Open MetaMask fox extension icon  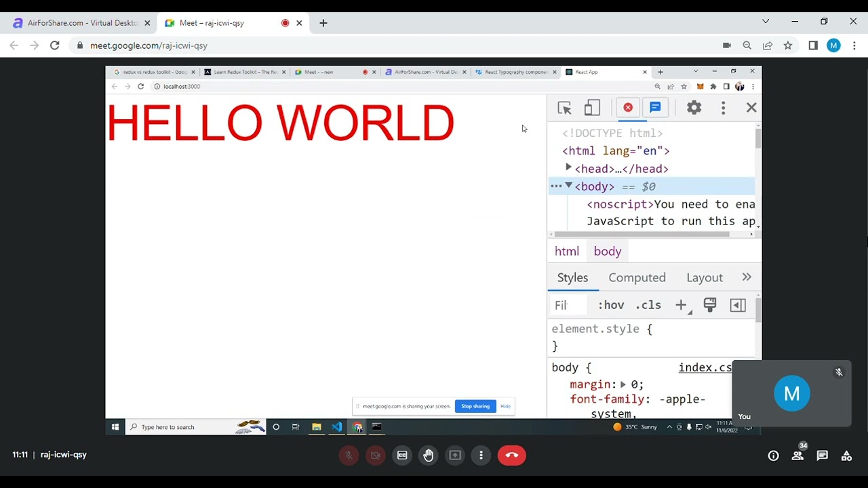700,87
